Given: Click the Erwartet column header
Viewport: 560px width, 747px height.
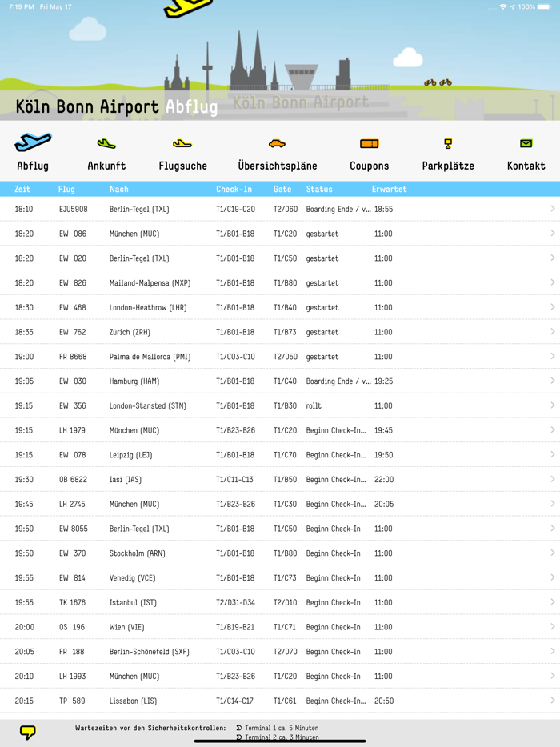Looking at the screenshot, I should coord(390,189).
